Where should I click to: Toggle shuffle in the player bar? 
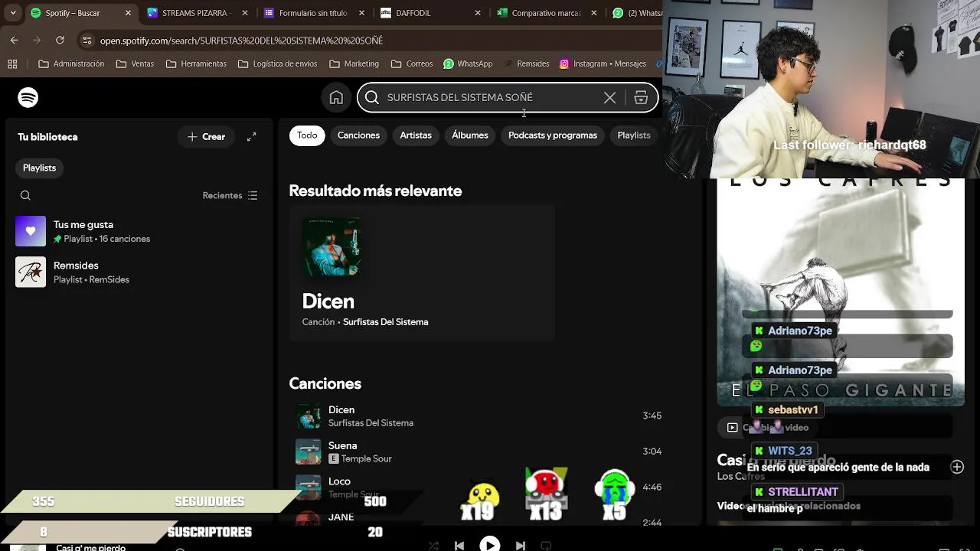tap(433, 546)
